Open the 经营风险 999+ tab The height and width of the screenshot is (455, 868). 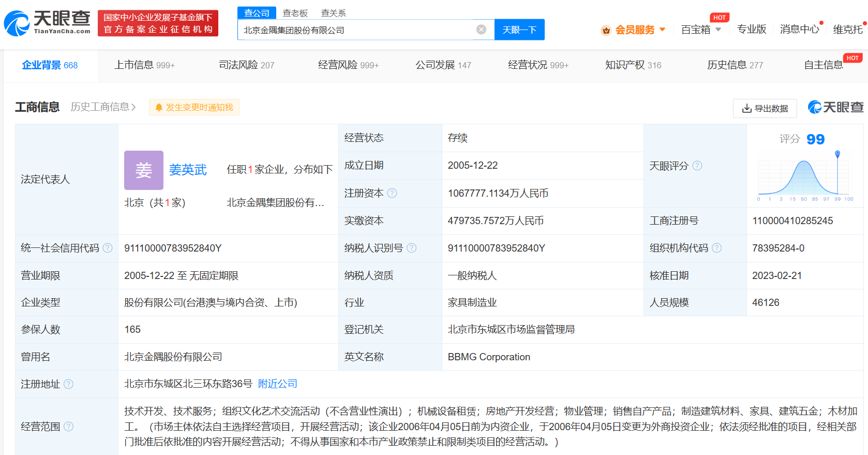[348, 65]
